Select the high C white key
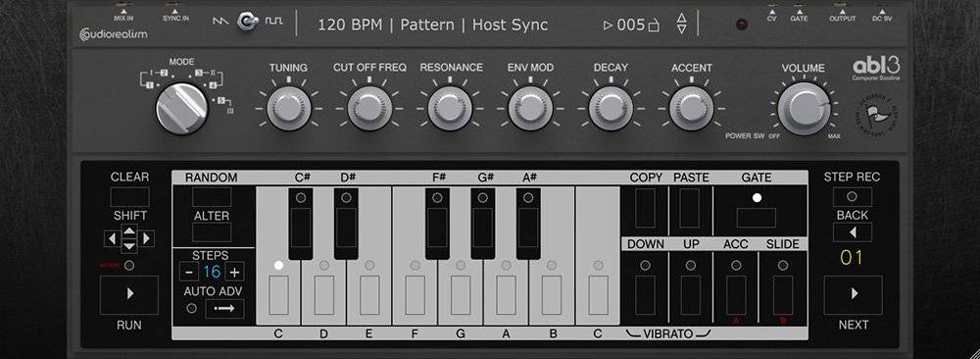 click(598, 294)
